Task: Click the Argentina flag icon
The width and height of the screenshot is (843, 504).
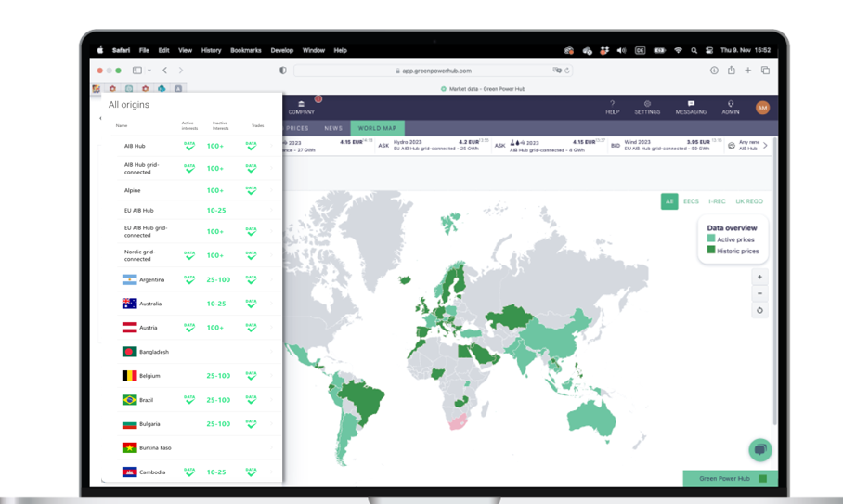Action: (x=129, y=279)
